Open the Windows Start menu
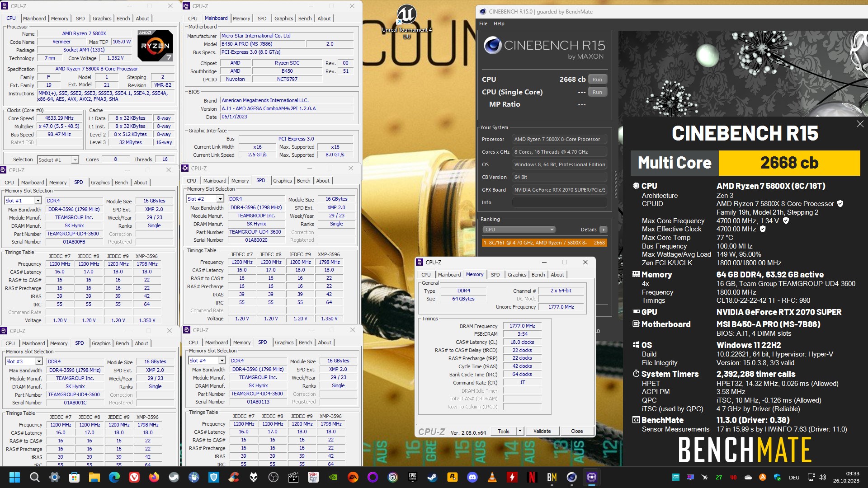The image size is (868, 488). pos(14,477)
